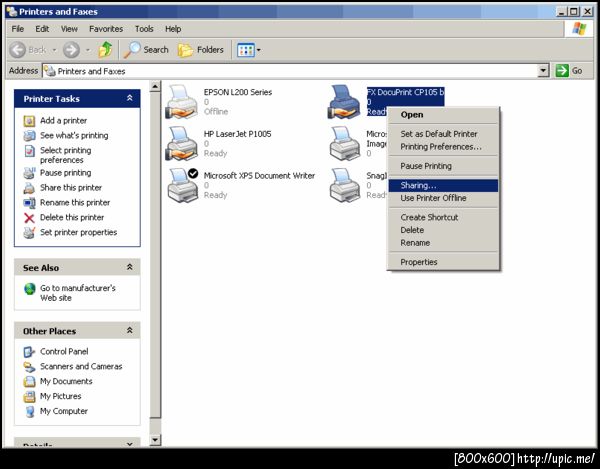Click the Scanners and Cameras icon

(29, 367)
